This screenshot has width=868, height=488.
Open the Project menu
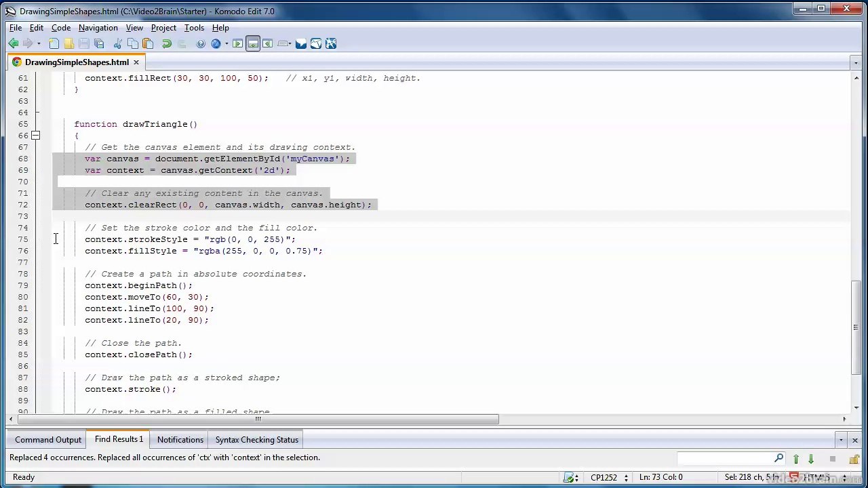click(163, 28)
